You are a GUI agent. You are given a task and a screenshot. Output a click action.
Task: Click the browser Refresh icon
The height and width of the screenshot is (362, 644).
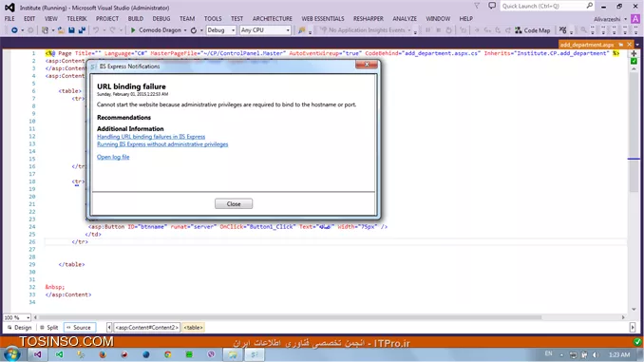coord(194,30)
